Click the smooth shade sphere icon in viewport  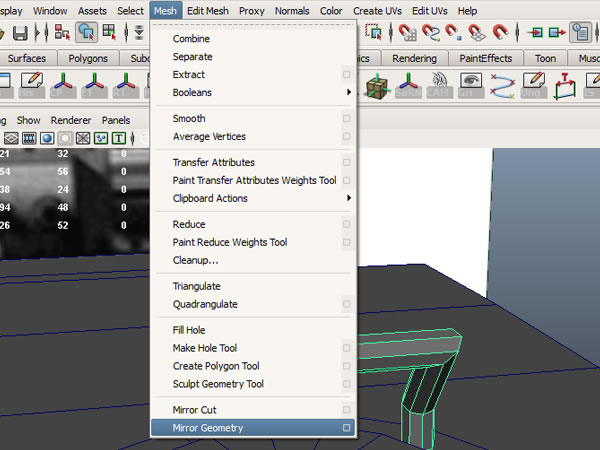pos(48,137)
